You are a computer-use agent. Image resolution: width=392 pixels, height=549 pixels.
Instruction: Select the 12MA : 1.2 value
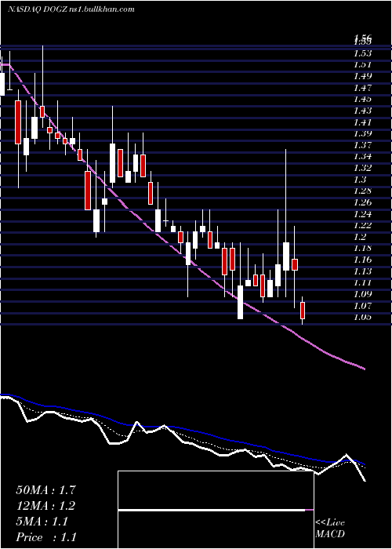coord(45,506)
